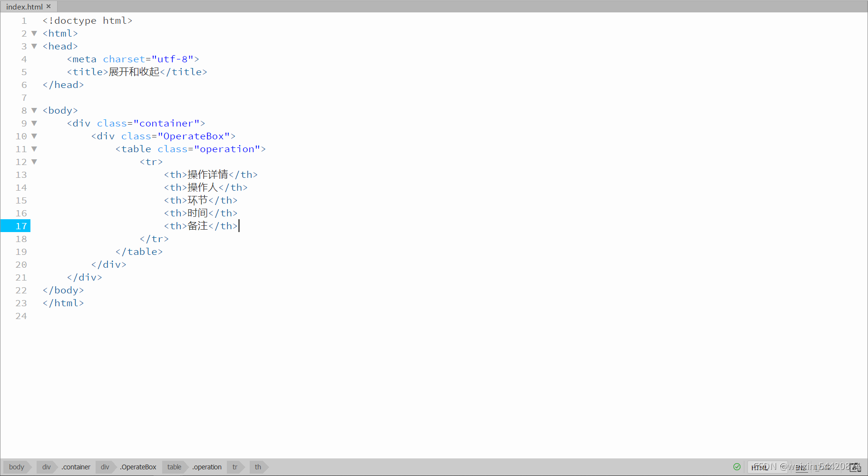Select the tr breadcrumb segment
868x476 pixels.
(x=235, y=467)
